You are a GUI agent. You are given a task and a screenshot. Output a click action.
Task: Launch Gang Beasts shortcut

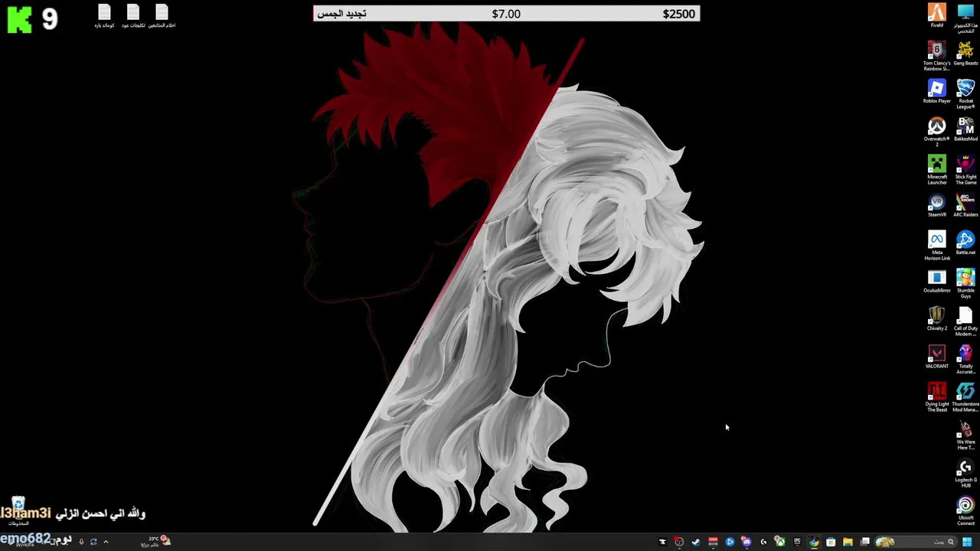pos(965,54)
